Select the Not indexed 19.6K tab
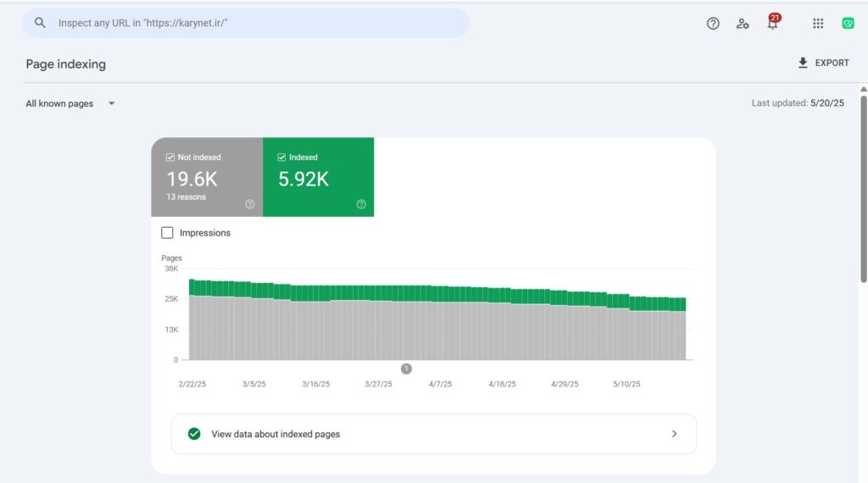 click(207, 179)
